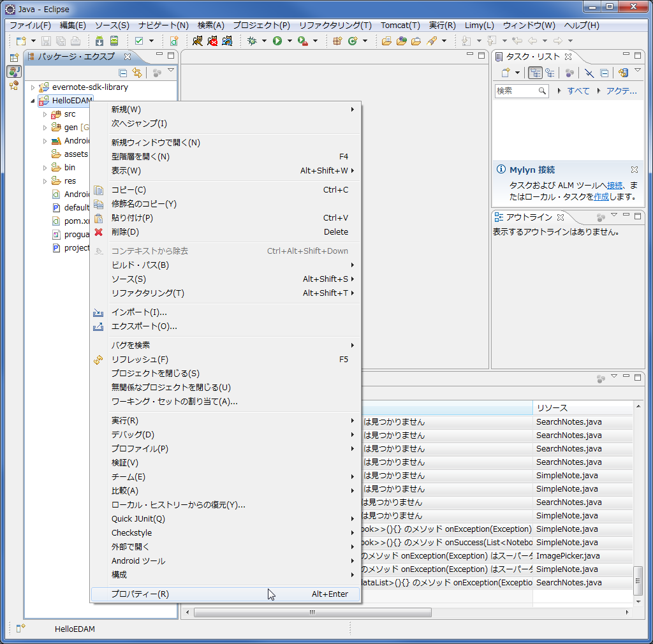The image size is (653, 644).
Task: Click the Restart Tomcat toolbar icon
Action: click(x=228, y=41)
